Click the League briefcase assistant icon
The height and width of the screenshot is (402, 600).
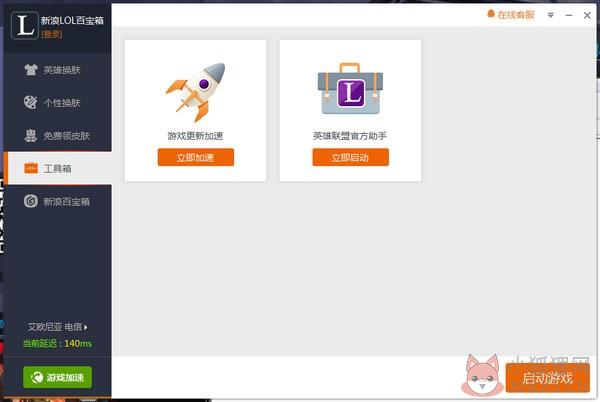point(350,89)
